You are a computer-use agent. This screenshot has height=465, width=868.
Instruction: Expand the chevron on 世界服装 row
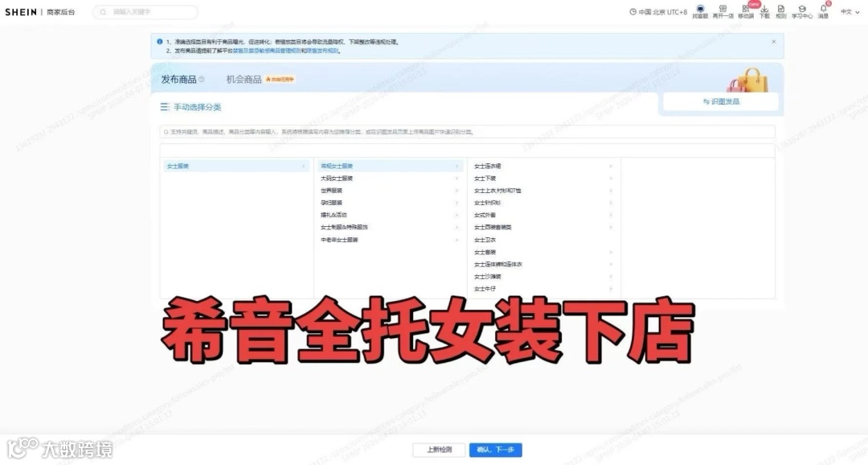[457, 191]
